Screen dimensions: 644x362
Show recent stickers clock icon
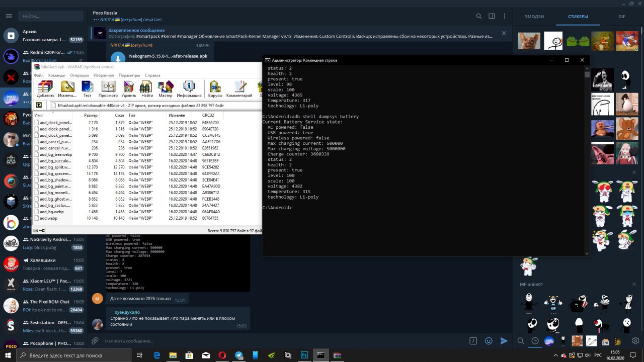[x=535, y=341]
